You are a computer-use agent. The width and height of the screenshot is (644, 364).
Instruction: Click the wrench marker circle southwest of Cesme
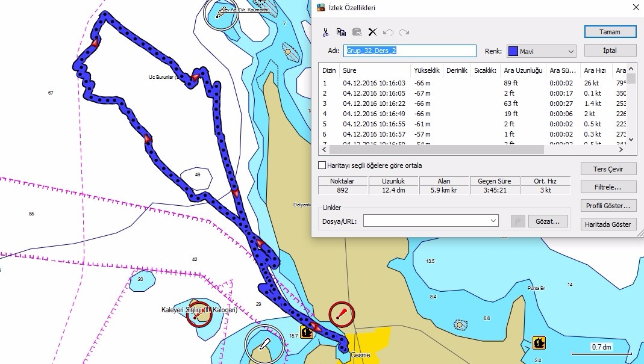(264, 344)
